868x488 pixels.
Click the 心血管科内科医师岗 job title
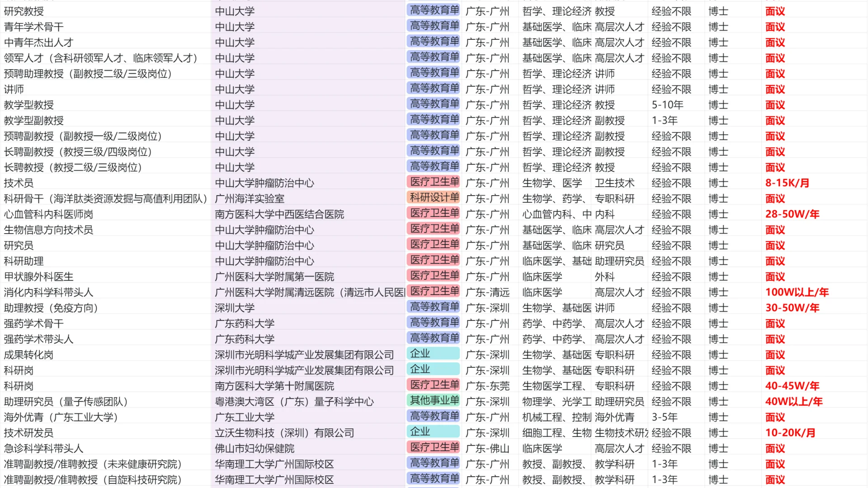(48, 214)
